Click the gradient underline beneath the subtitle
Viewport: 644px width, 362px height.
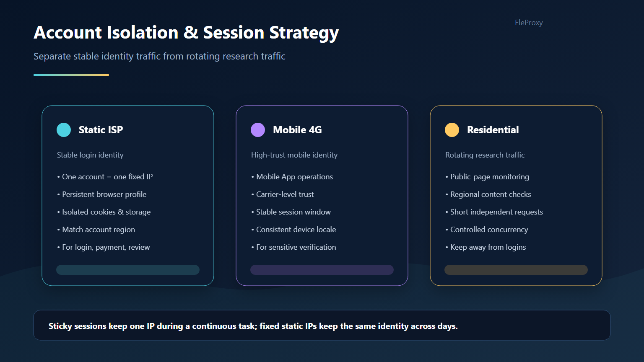click(x=71, y=75)
